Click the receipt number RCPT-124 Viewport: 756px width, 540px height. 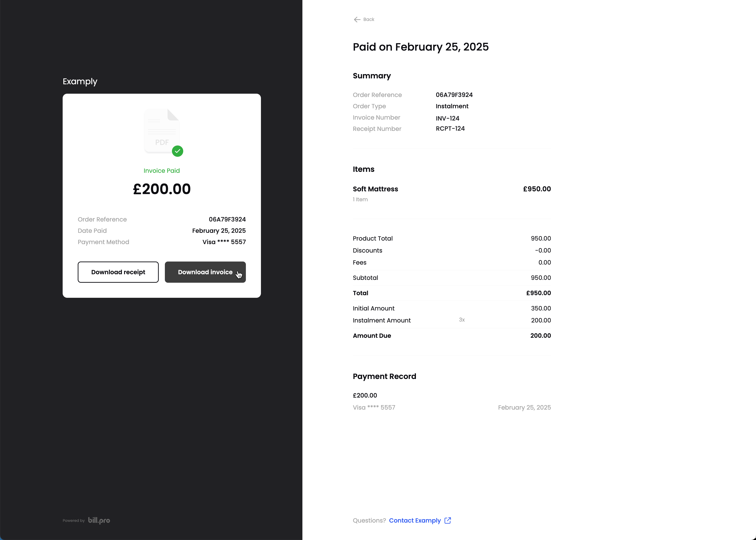(450, 128)
